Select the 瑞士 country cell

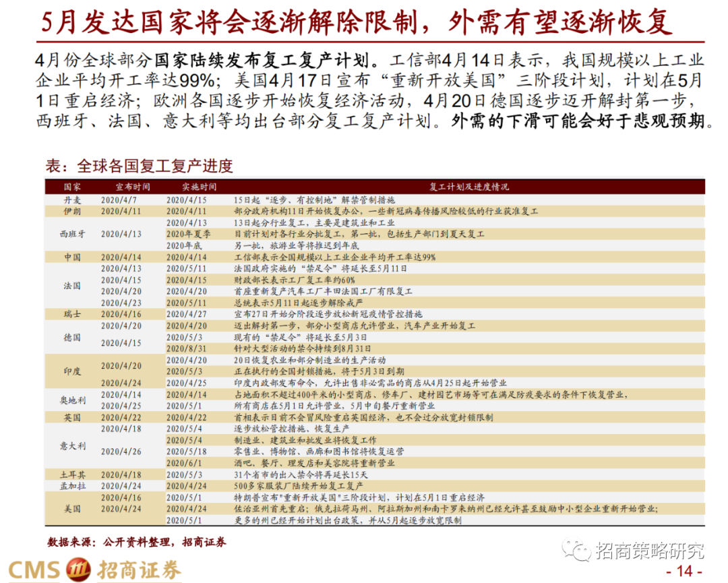point(72,314)
